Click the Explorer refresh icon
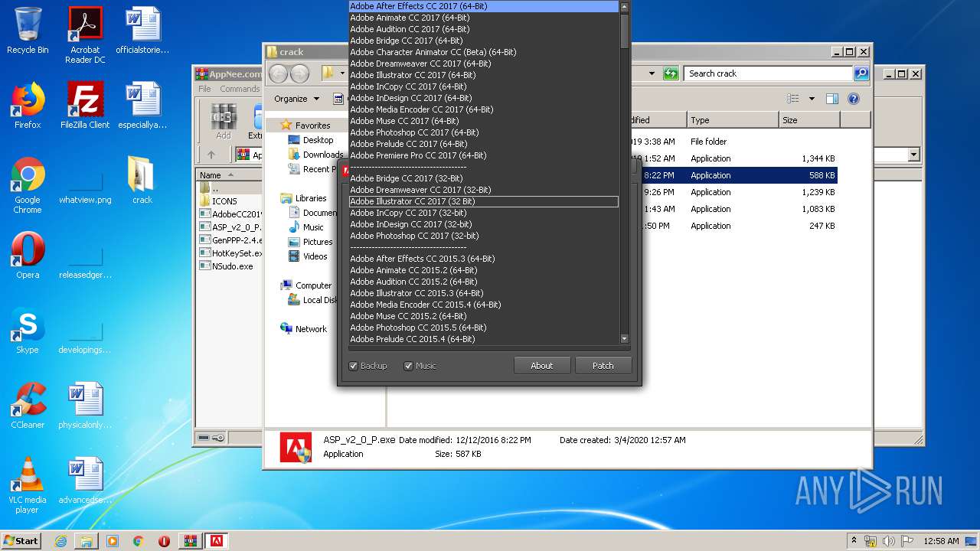 click(x=671, y=73)
